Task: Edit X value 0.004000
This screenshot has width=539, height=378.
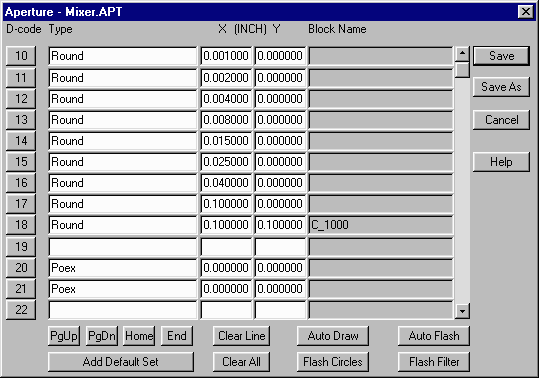Action: (x=226, y=99)
